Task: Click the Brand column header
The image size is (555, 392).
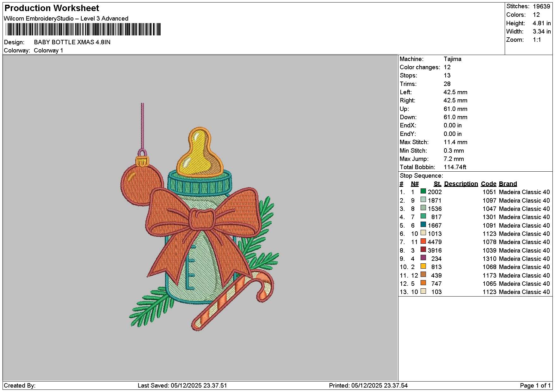Action: (x=508, y=184)
